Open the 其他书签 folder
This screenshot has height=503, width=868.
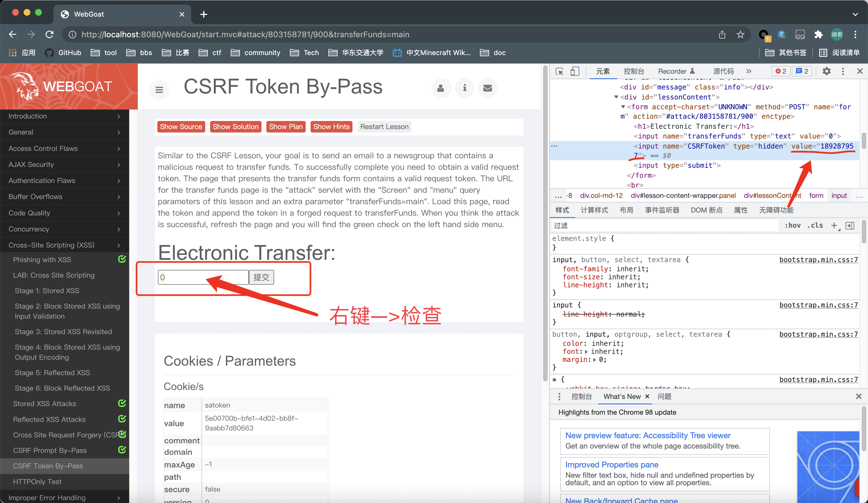pos(786,53)
